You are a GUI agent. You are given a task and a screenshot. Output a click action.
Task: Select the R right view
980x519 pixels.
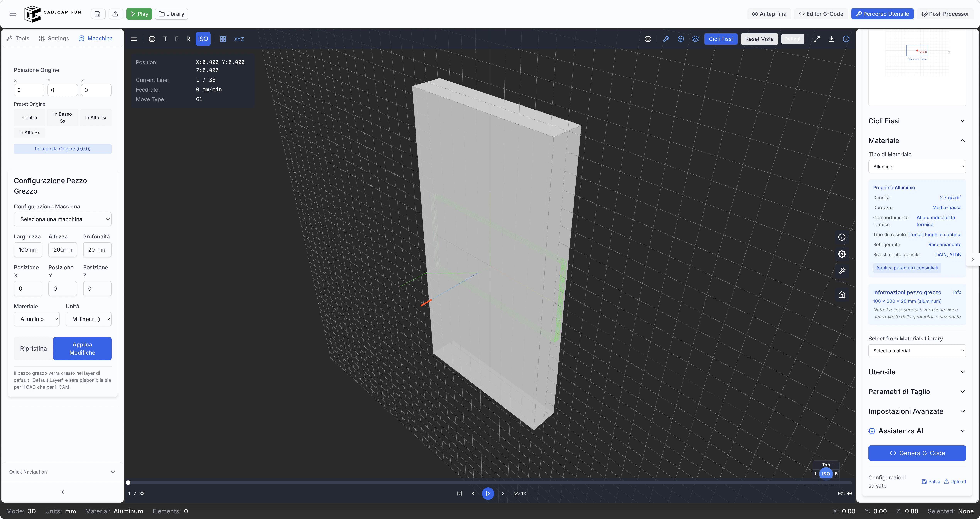click(188, 39)
